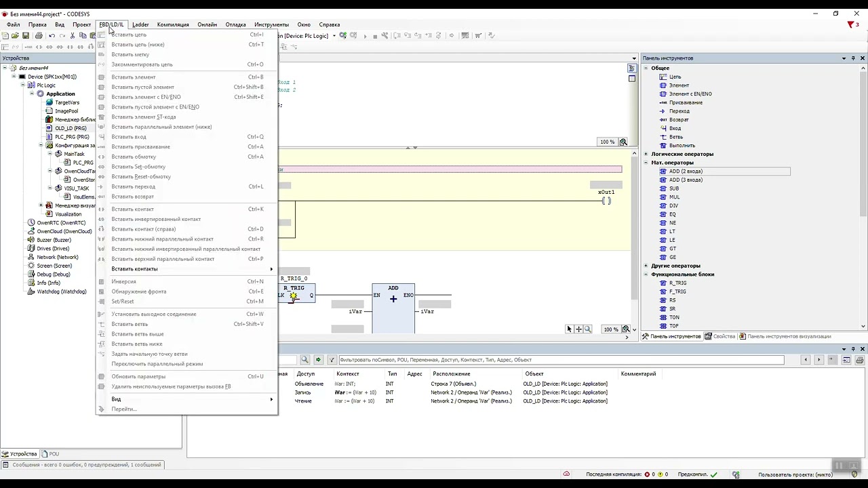Click the lower editor 100 % zoom field

coord(610,329)
